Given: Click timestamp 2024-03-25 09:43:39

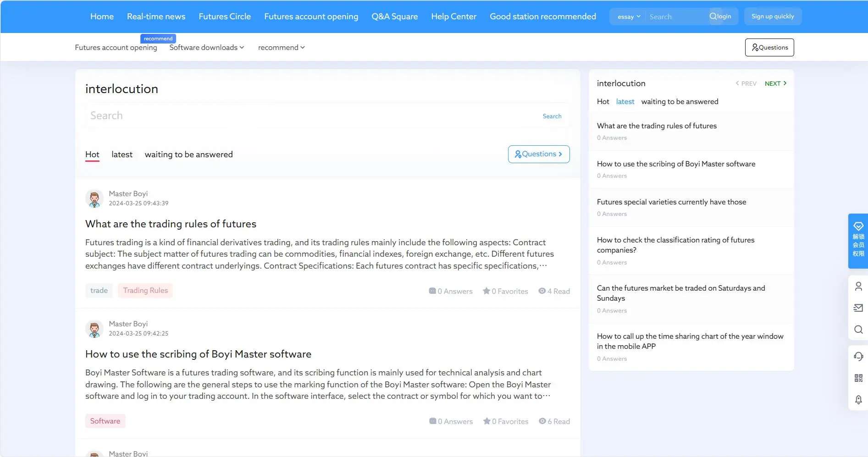Looking at the screenshot, I should tap(138, 203).
